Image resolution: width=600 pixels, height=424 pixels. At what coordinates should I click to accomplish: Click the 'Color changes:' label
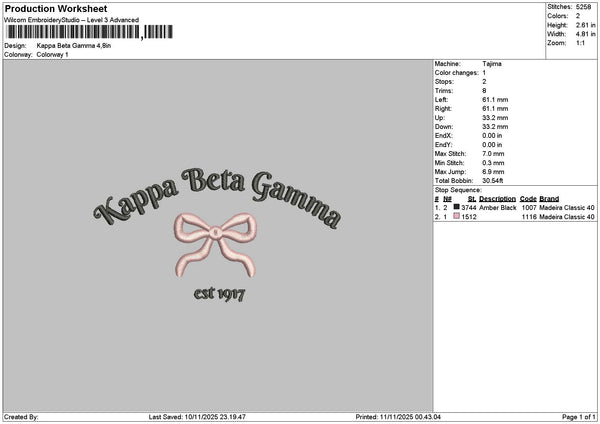point(457,73)
